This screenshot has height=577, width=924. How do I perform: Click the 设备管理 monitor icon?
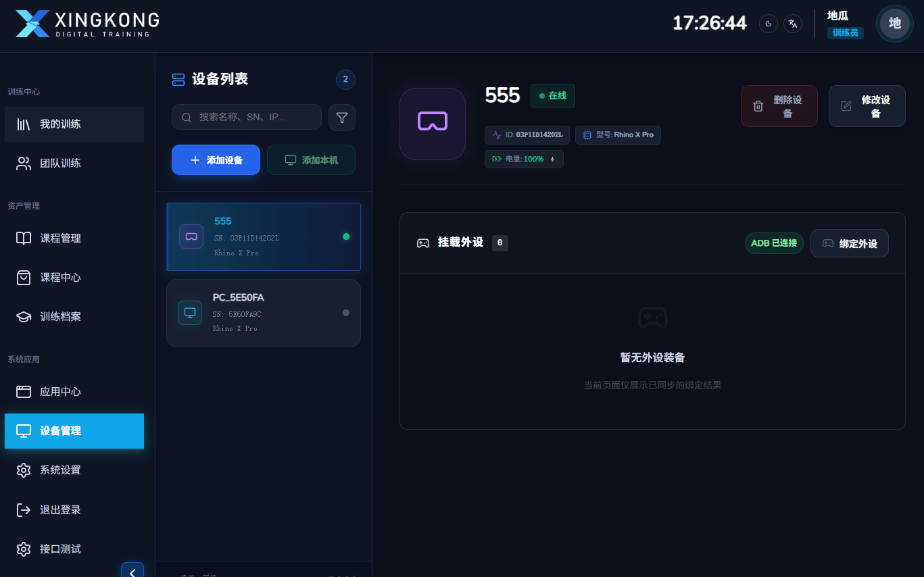[x=24, y=431]
